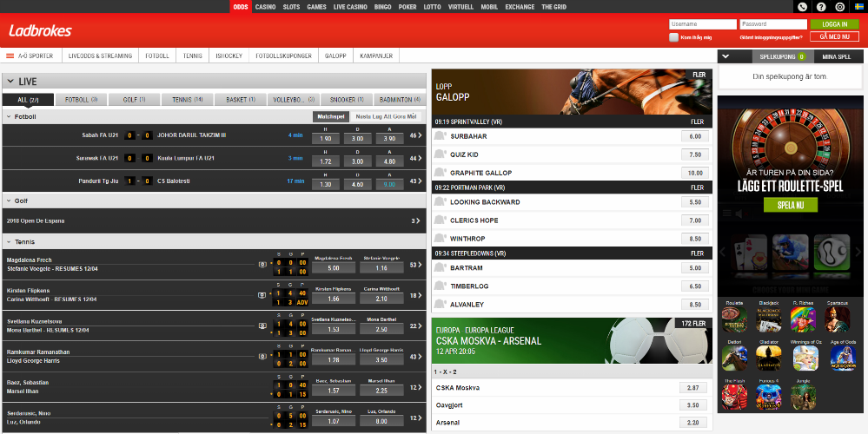
Task: Launch the Dettori mini game icon
Action: [x=734, y=358]
